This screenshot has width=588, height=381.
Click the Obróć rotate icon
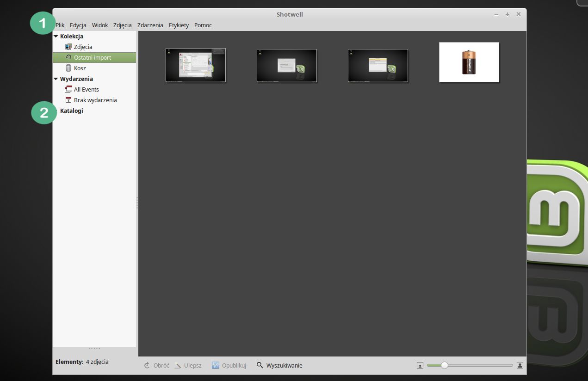point(147,365)
